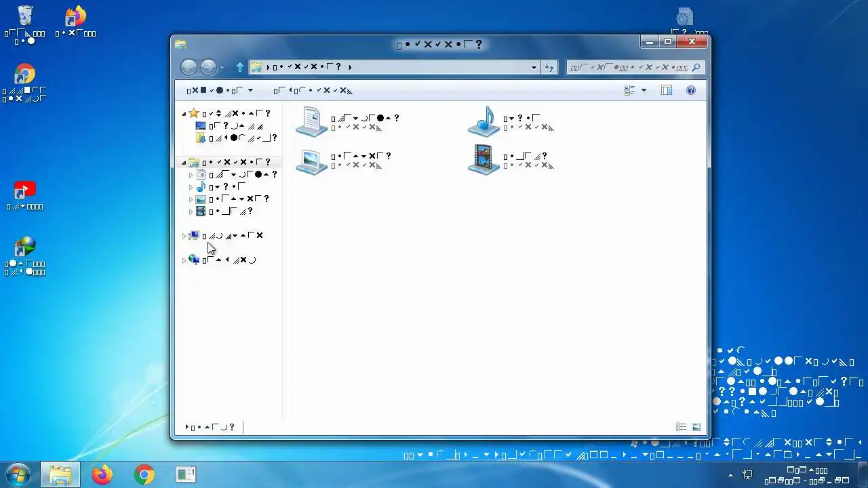This screenshot has width=868, height=488.
Task: Select the Computer icon in navigation pane
Action: tap(194, 236)
